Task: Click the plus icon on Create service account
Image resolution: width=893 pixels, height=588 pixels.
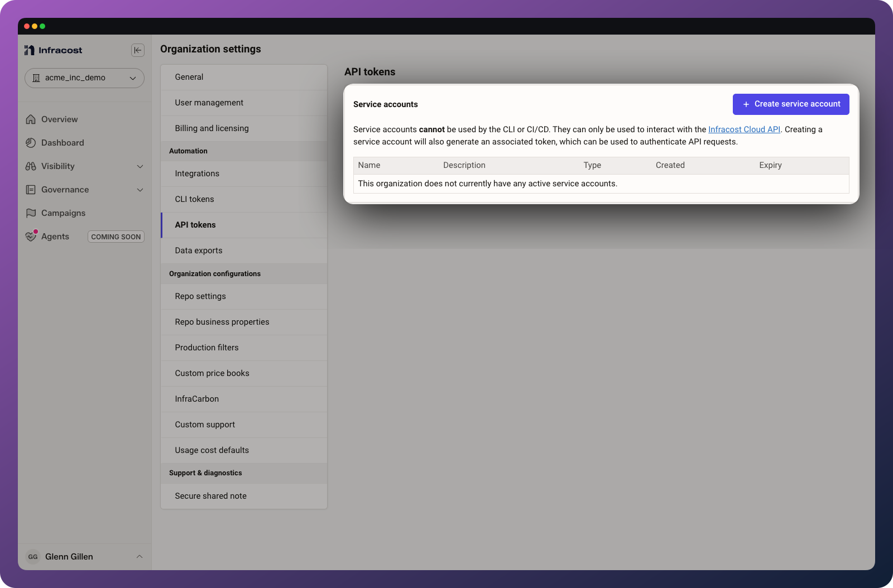Action: coord(746,104)
